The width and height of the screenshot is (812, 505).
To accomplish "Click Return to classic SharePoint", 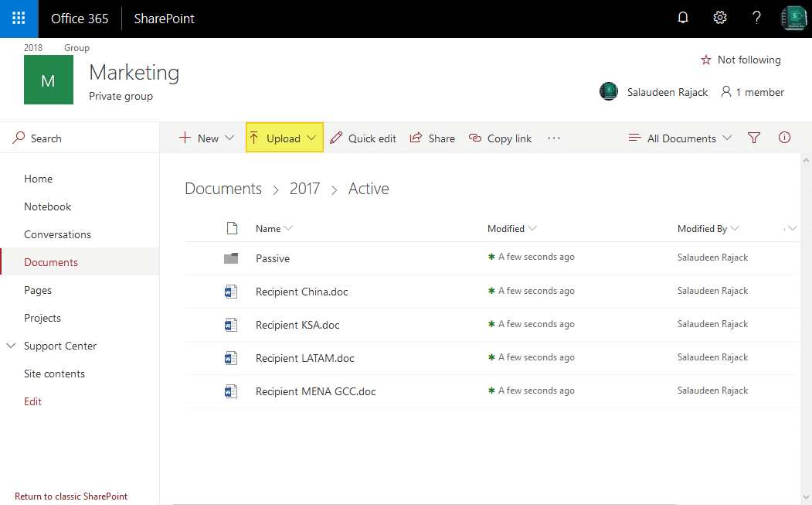I will pyautogui.click(x=70, y=496).
